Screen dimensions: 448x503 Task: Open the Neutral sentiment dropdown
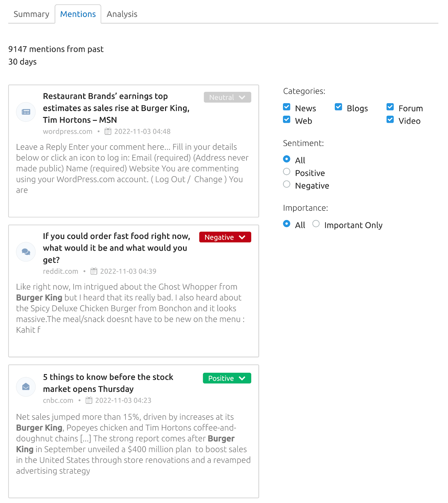pos(227,97)
